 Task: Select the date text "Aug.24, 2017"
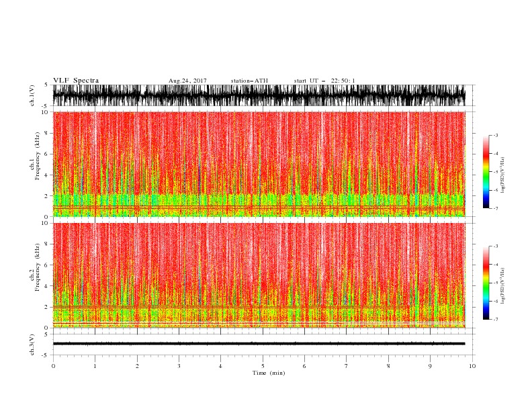[187, 81]
